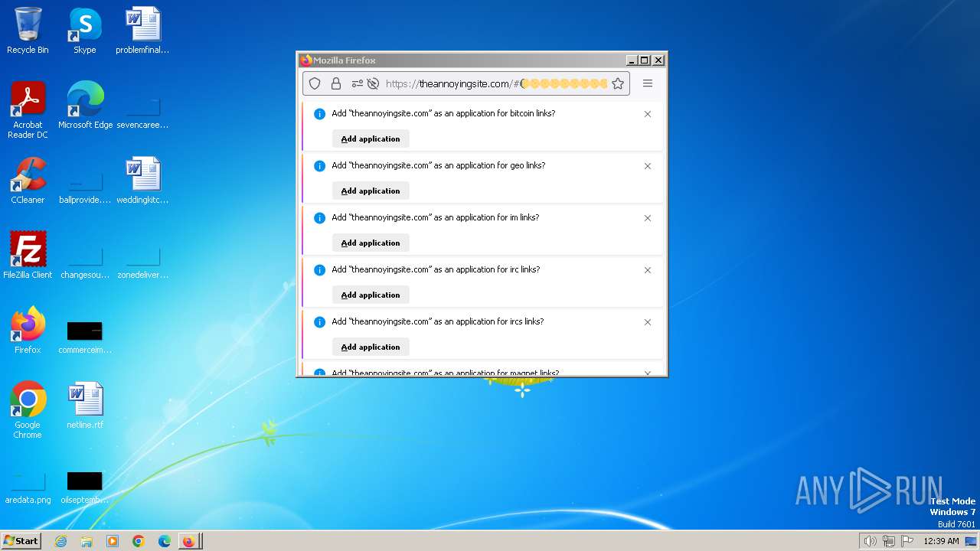This screenshot has height=551, width=980.
Task: Open the Firefox hamburger menu
Action: pyautogui.click(x=648, y=83)
